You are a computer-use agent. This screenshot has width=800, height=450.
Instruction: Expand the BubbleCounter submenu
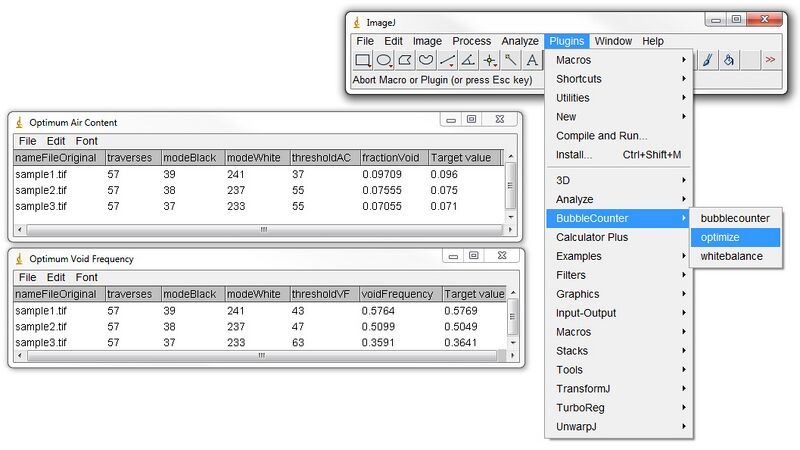click(618, 218)
